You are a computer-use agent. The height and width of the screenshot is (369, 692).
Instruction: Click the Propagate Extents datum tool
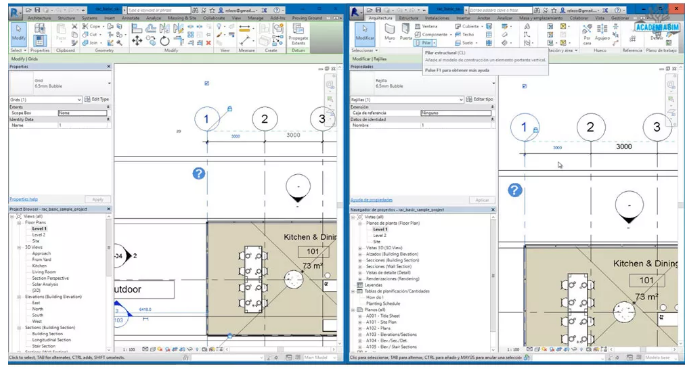(x=298, y=34)
